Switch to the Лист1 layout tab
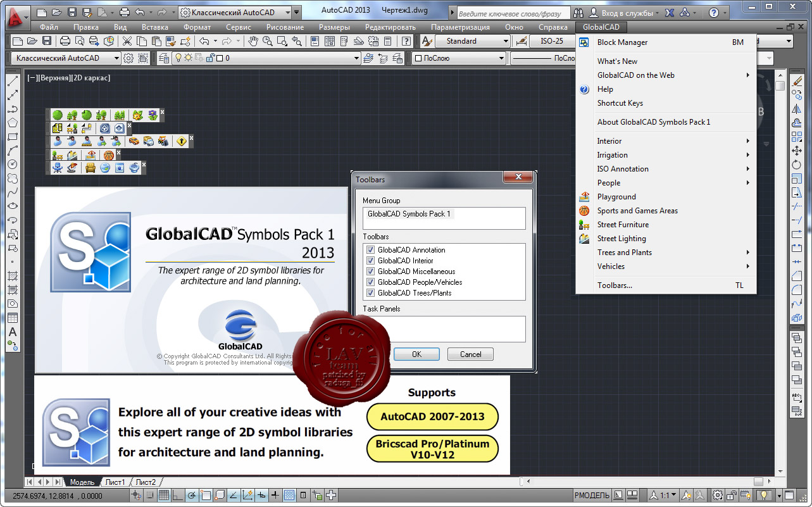The height and width of the screenshot is (507, 812). click(x=115, y=482)
